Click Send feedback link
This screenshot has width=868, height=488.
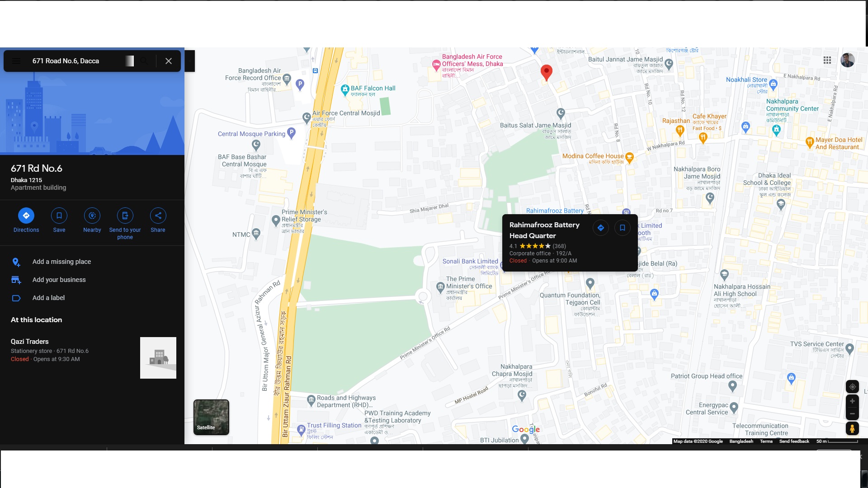click(x=794, y=441)
